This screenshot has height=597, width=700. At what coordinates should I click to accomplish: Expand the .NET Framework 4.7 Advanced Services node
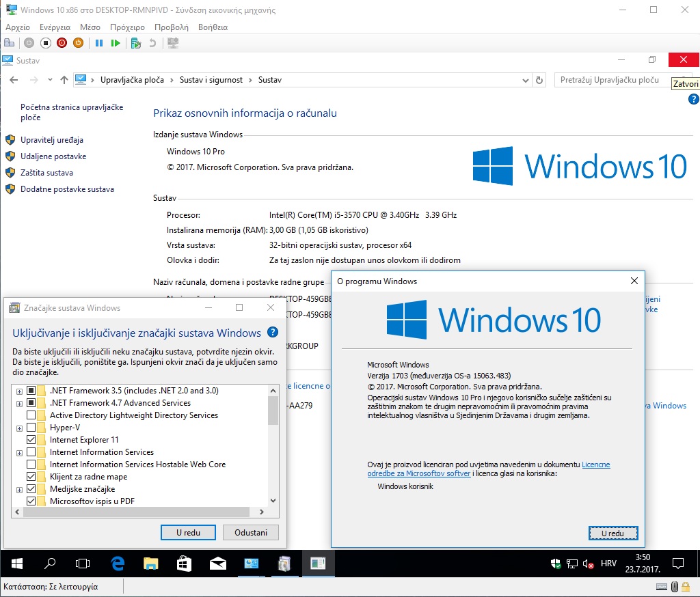(x=19, y=404)
